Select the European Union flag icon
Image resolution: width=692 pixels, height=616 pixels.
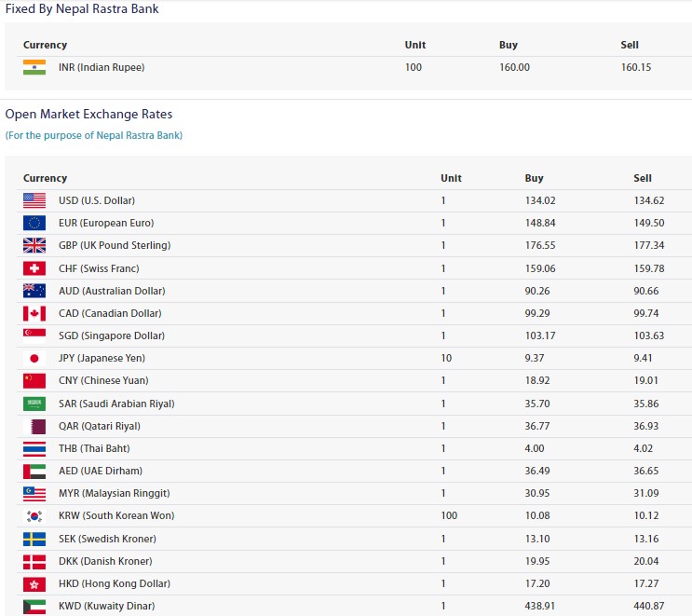click(34, 223)
